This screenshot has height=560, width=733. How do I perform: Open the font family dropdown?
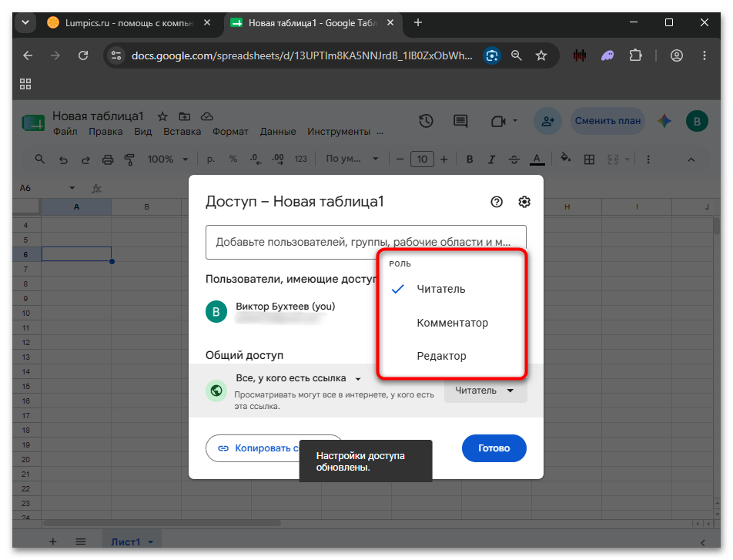(352, 159)
